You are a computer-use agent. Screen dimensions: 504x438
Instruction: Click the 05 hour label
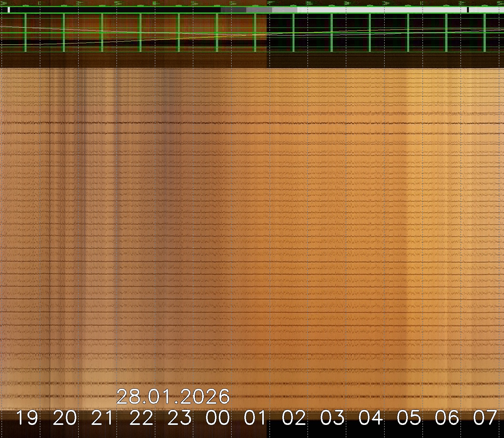coord(409,418)
